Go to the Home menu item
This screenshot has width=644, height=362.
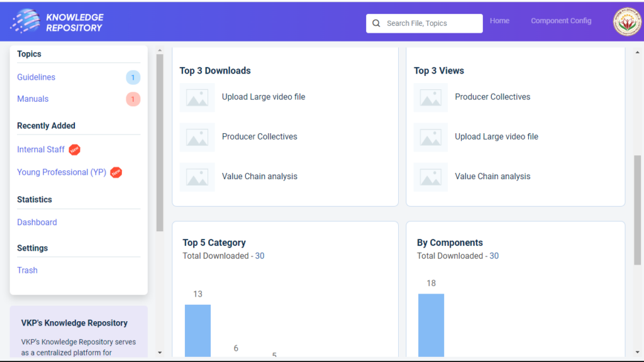(x=499, y=21)
